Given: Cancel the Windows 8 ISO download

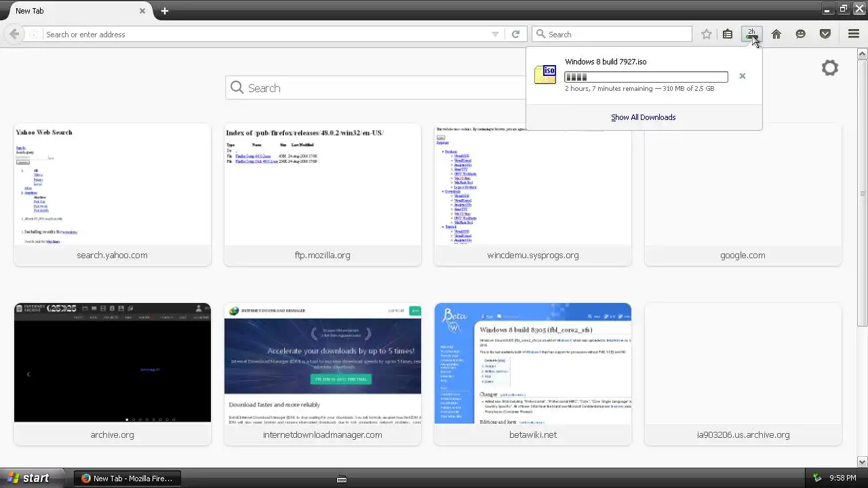Looking at the screenshot, I should pos(743,76).
